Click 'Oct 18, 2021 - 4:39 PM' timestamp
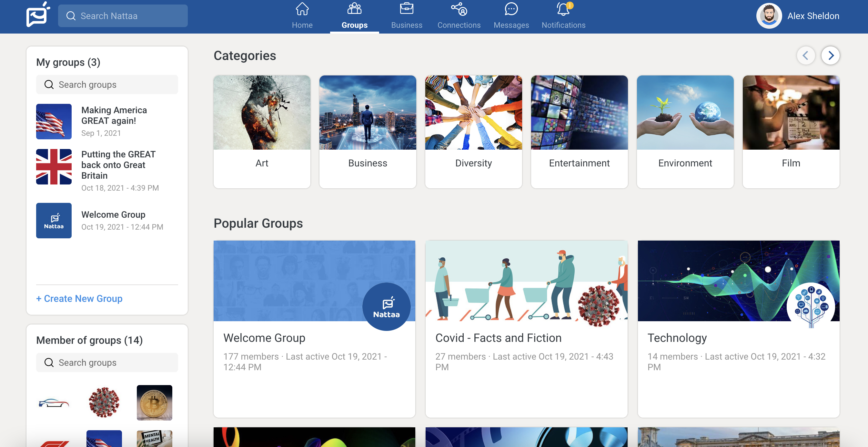 [x=120, y=188]
